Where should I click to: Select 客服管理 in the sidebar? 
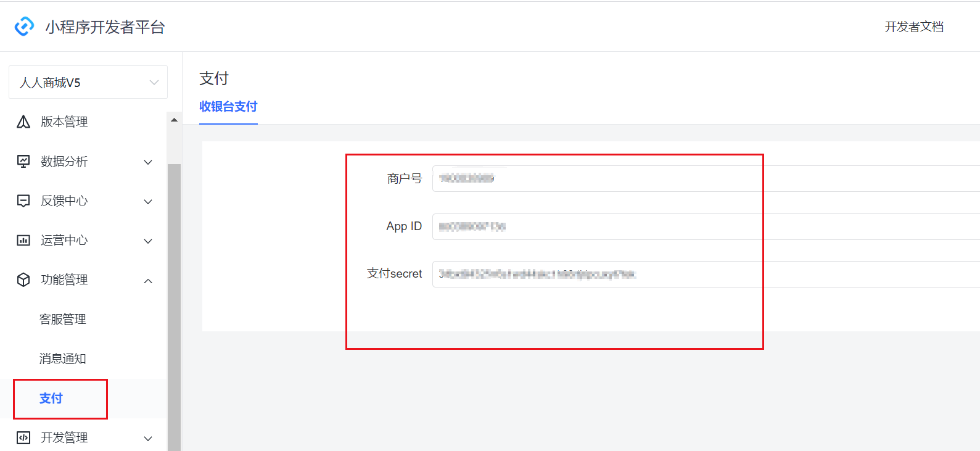click(63, 319)
